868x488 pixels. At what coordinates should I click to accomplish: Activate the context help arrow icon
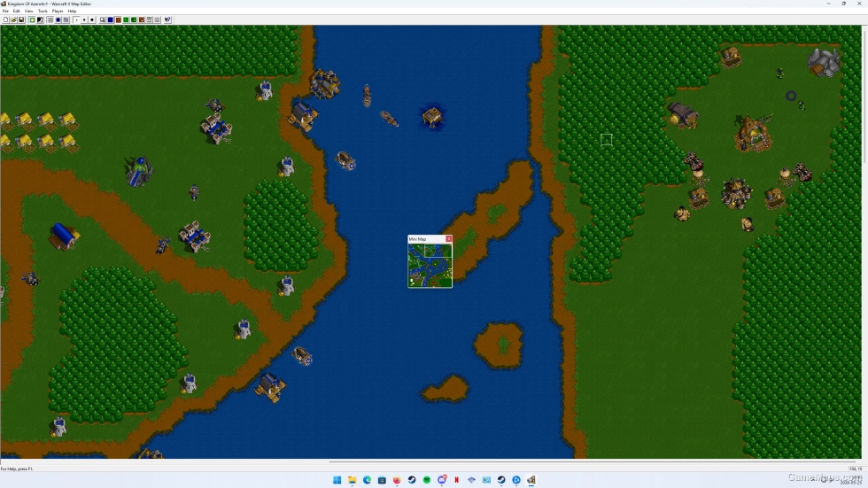click(x=167, y=19)
